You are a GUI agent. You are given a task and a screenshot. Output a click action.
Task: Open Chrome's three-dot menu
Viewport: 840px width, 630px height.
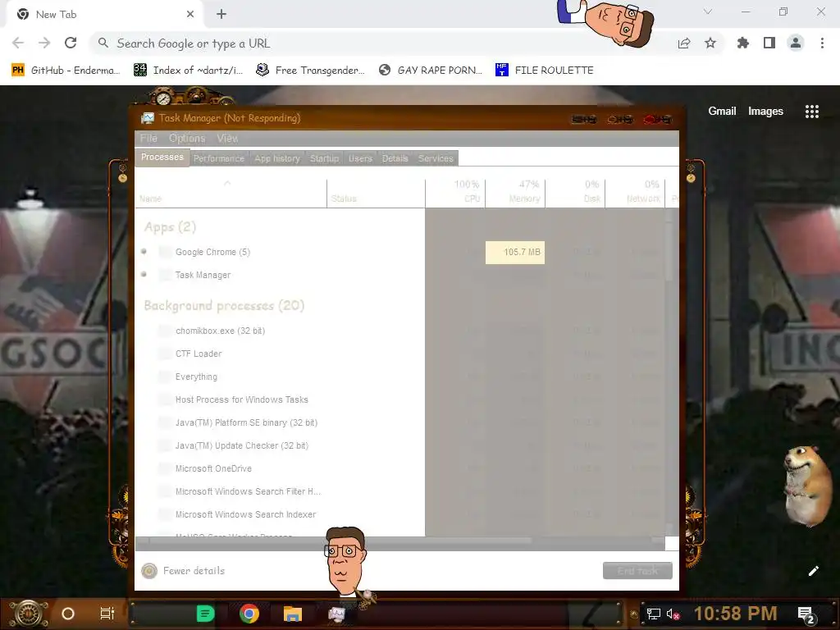click(822, 43)
